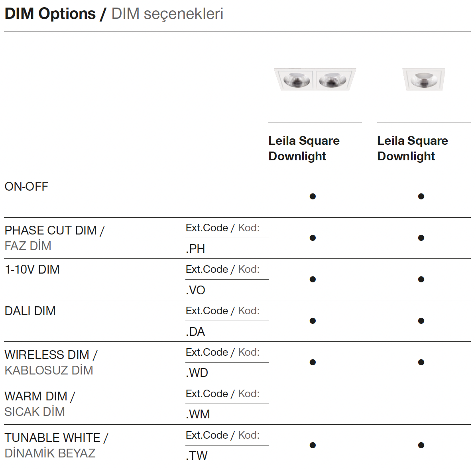
Task: Select the 1-10V DIM row label
Action: tap(32, 270)
